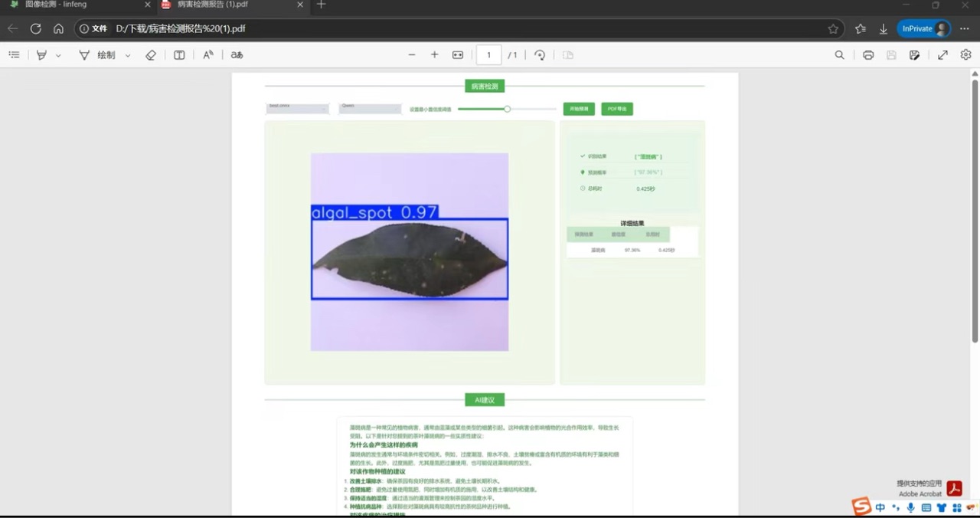980x518 pixels.
Task: Select the Draw (绘制) annotation tool
Action: (x=100, y=54)
